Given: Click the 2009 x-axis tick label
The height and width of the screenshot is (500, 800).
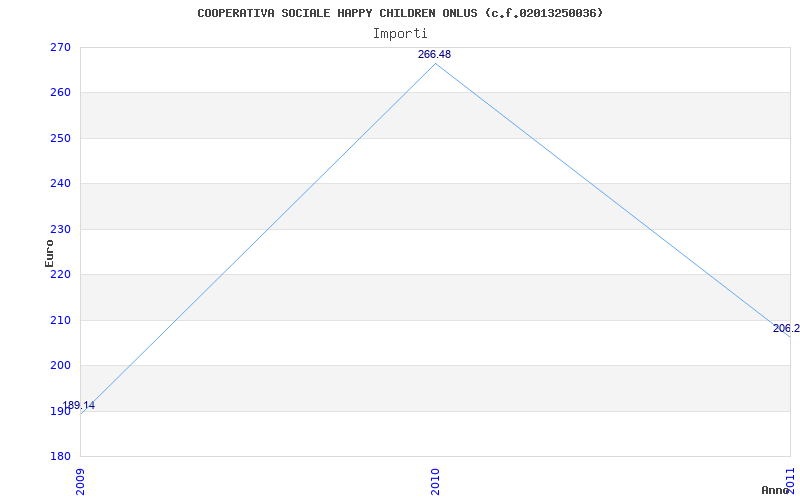Looking at the screenshot, I should click(80, 482).
